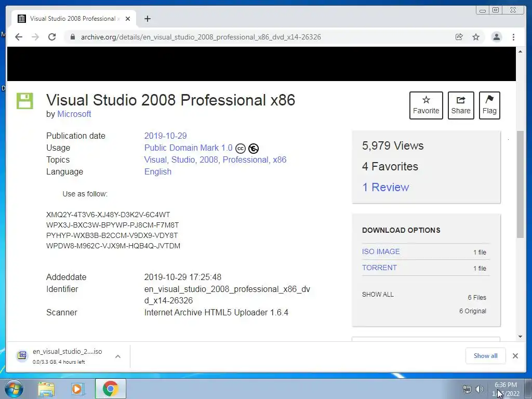
Task: Open the Public Domain Mark 1.0 link
Action: (188, 148)
